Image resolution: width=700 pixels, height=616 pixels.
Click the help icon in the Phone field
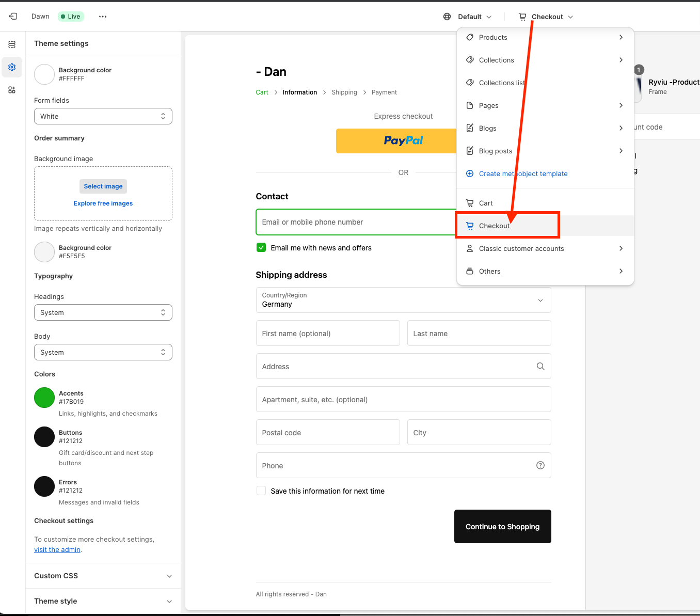(540, 465)
